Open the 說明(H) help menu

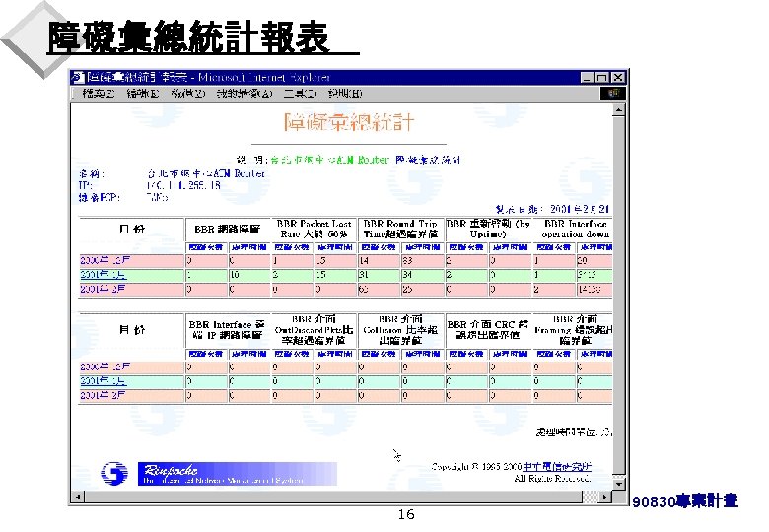click(345, 93)
